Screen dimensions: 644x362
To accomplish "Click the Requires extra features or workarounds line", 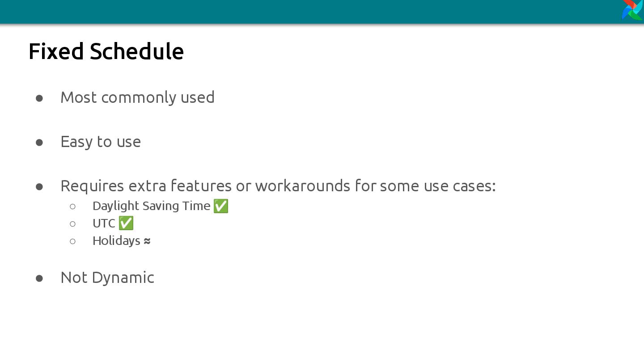I will click(x=278, y=185).
